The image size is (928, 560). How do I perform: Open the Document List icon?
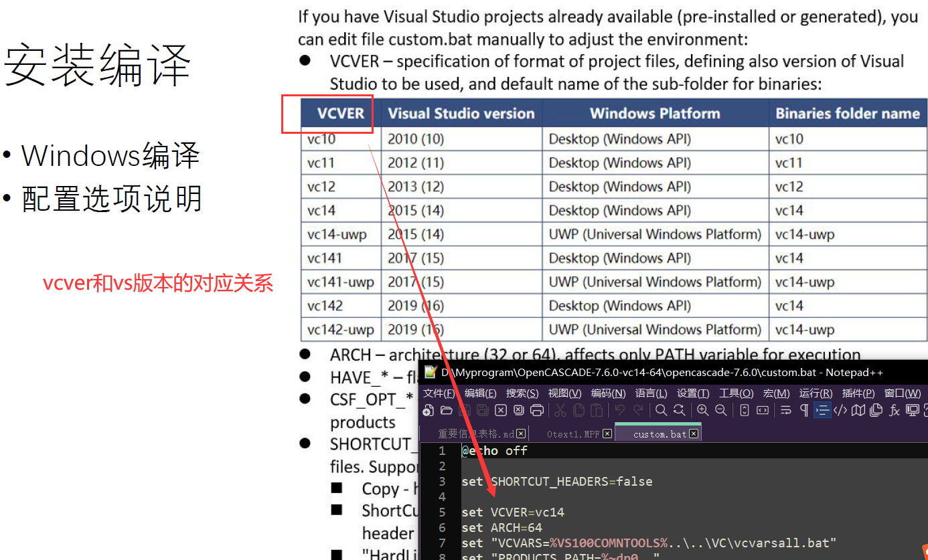coord(876,410)
